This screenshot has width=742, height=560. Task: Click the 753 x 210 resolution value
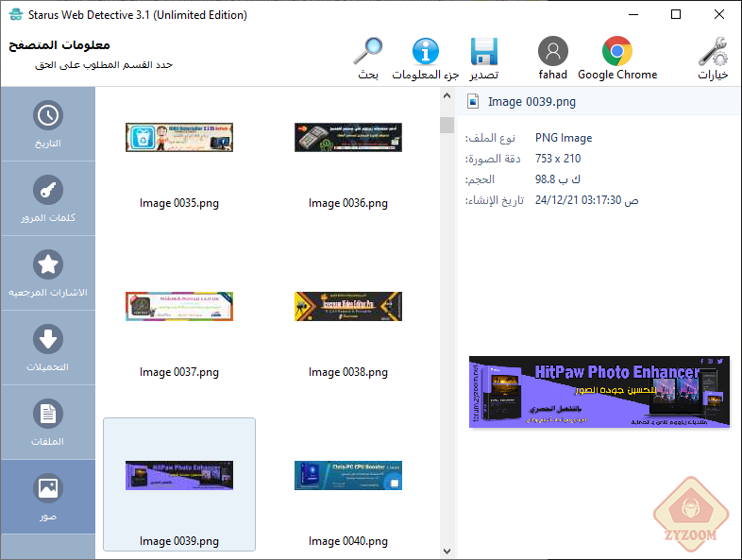(x=558, y=159)
